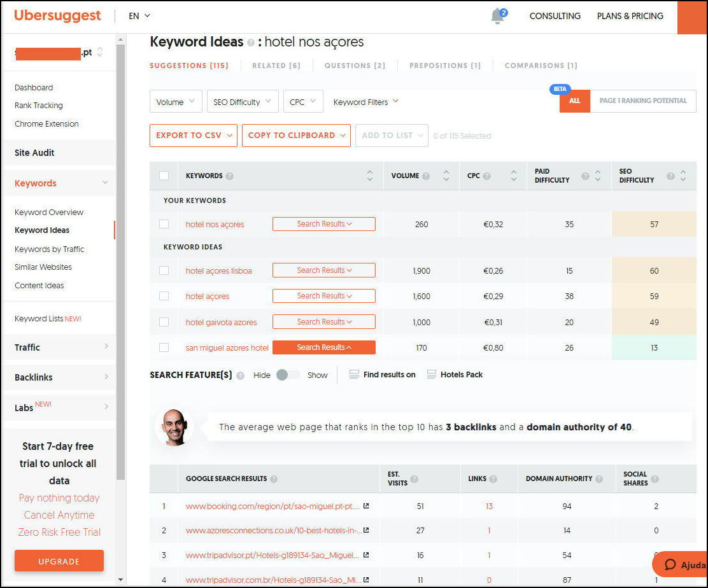Check the 'hotel açores' row checkbox

(x=164, y=296)
